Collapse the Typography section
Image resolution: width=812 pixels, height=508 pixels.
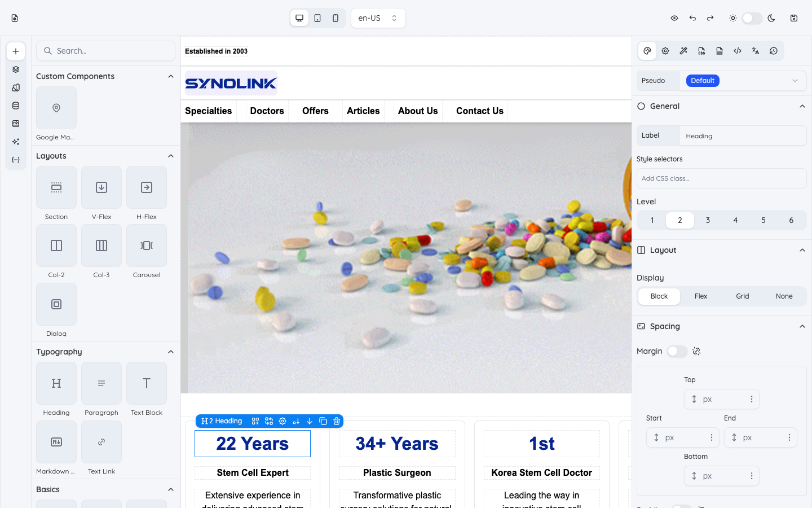click(x=171, y=352)
